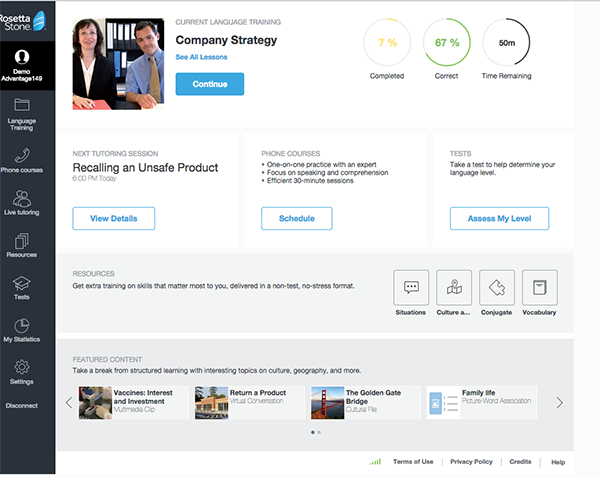Show next featured content with right arrow
Screen dimensions: 600x477
(x=559, y=403)
